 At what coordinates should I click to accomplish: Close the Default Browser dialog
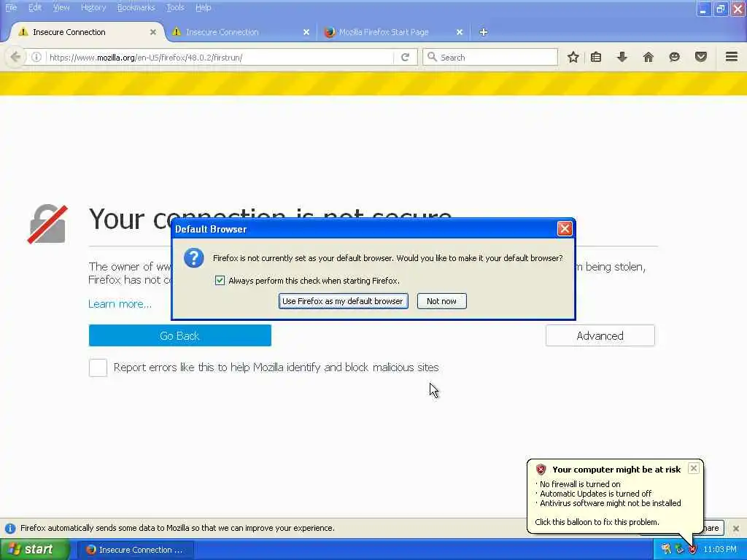click(x=565, y=229)
